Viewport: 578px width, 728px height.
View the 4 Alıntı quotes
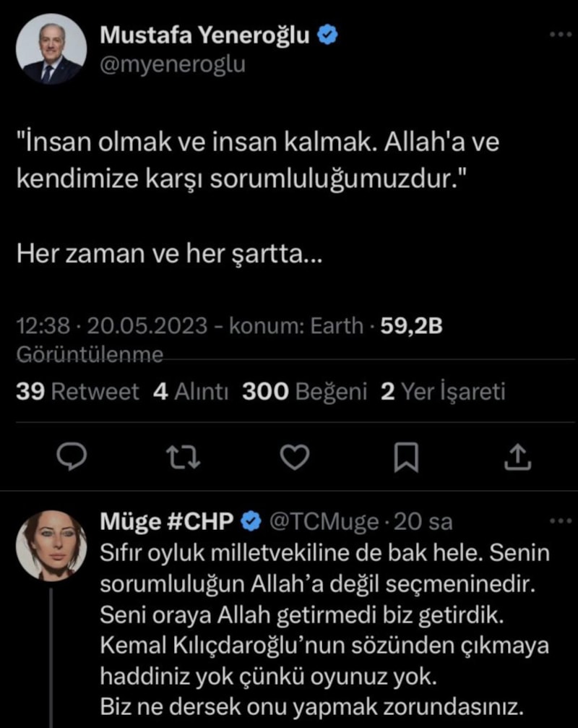[x=191, y=392]
